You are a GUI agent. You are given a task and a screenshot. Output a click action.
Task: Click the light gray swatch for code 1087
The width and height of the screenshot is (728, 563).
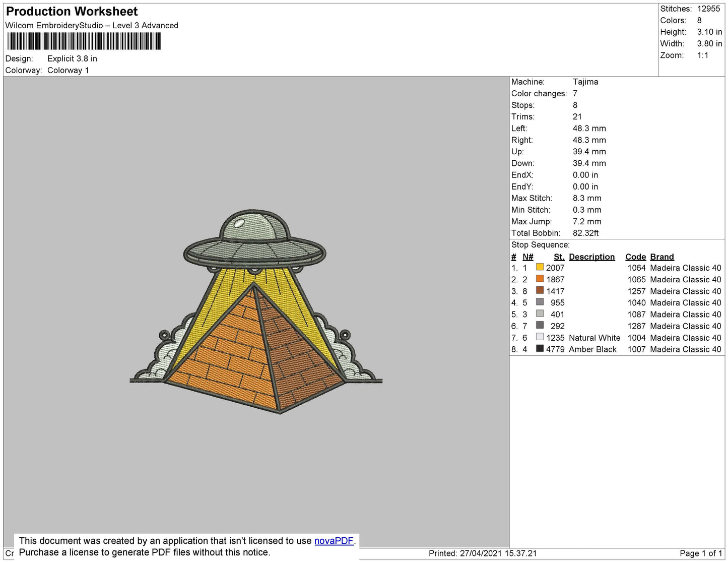point(540,314)
